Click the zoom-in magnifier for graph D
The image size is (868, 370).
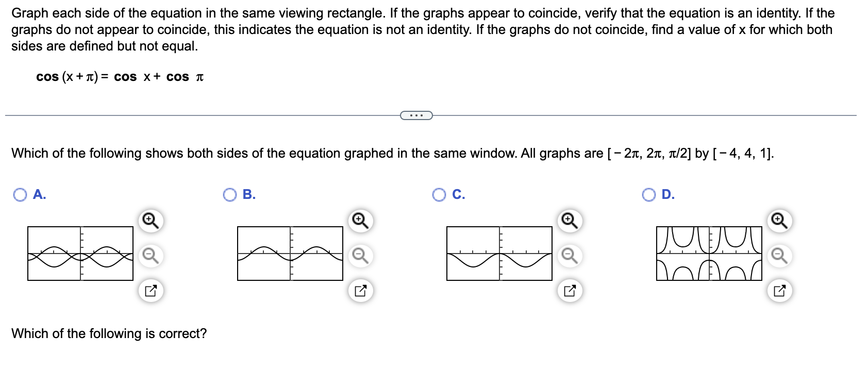coord(778,221)
